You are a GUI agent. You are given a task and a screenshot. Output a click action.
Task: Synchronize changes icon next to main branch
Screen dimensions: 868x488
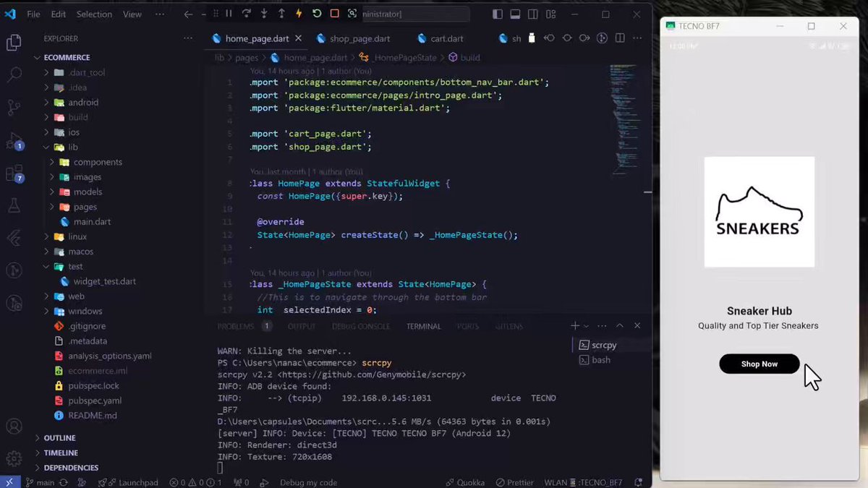[x=64, y=482]
